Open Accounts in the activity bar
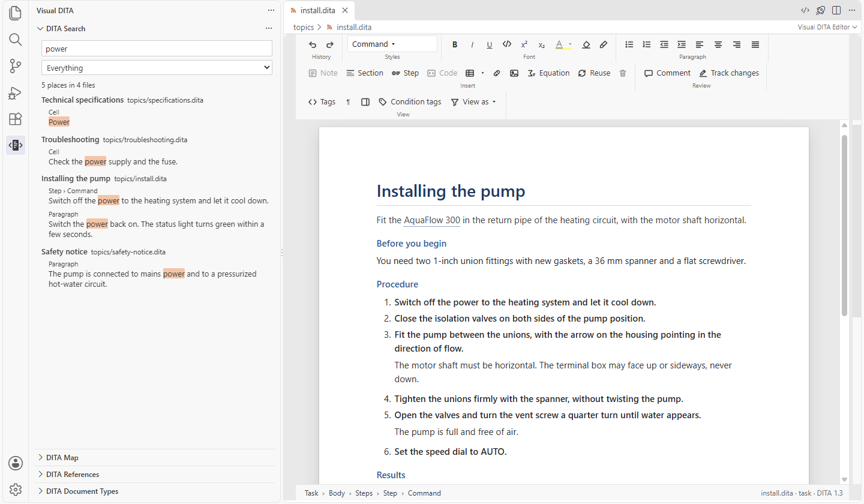 [16, 463]
